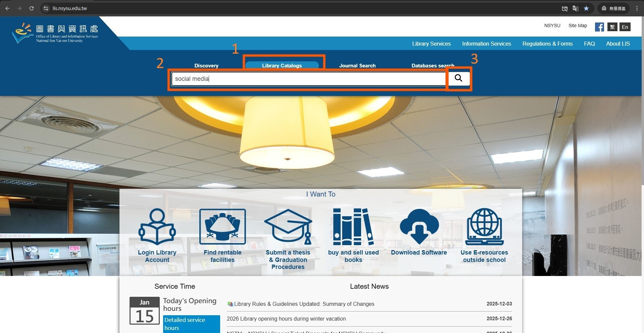Open the Login Library Account icon
The height and width of the screenshot is (333, 644).
point(157,227)
